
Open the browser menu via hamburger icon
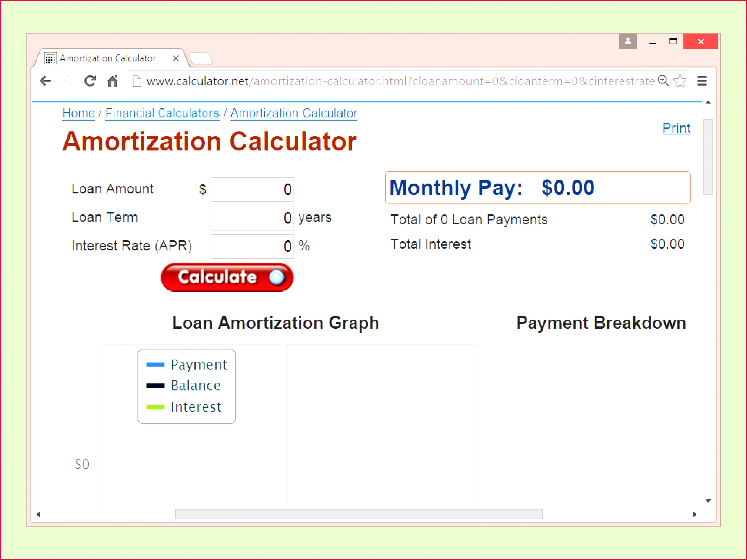pyautogui.click(x=703, y=81)
